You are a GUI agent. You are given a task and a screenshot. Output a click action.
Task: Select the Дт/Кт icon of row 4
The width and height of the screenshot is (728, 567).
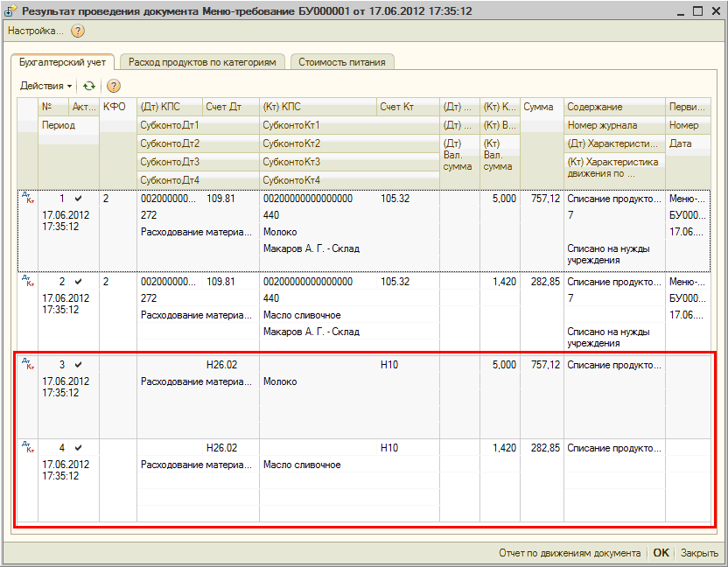pyautogui.click(x=29, y=449)
